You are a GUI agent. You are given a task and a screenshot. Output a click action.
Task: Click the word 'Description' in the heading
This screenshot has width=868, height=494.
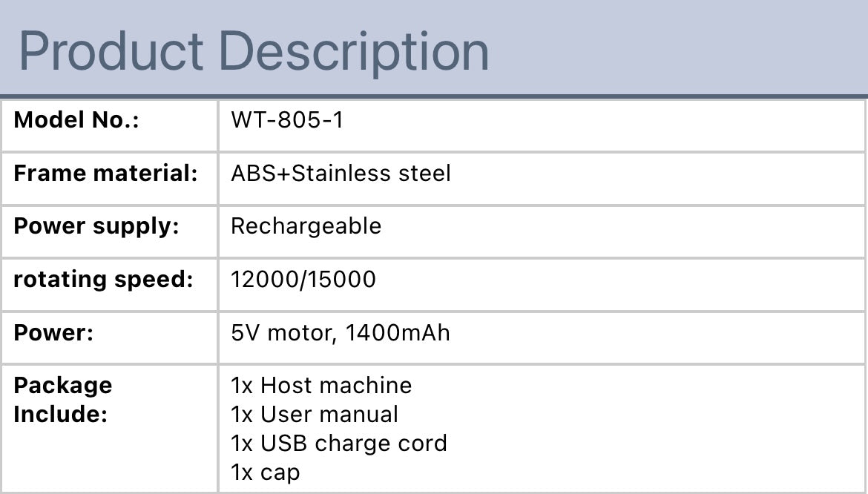coord(355,51)
